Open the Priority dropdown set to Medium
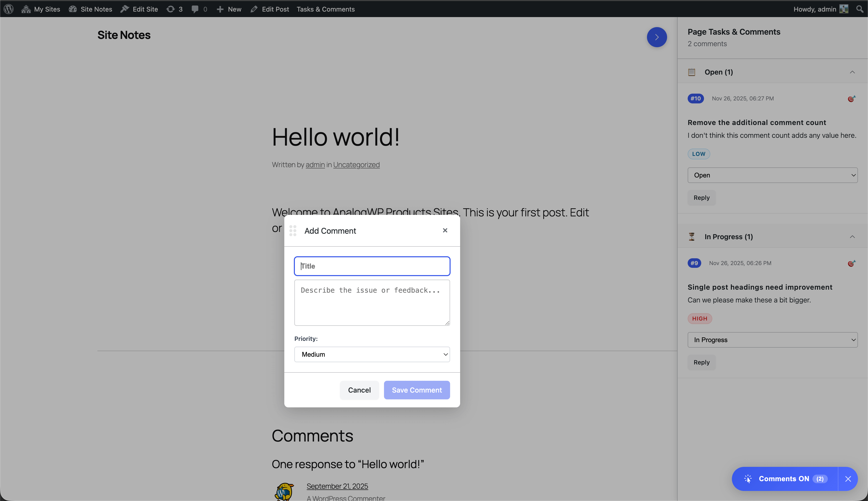868x501 pixels. tap(372, 354)
